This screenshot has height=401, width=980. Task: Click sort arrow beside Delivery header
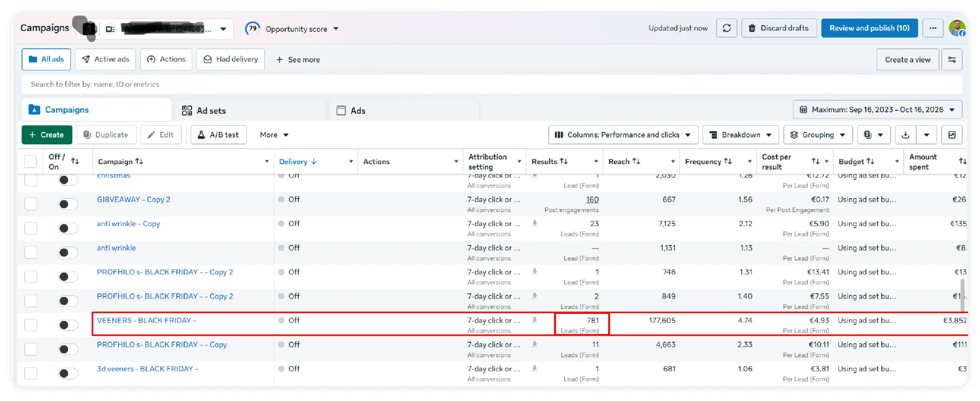point(314,161)
